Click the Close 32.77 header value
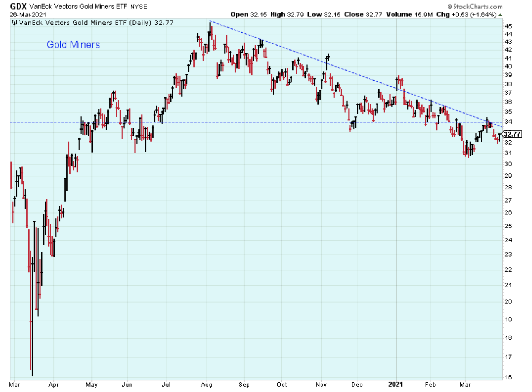This screenshot has width=532, height=392. pos(363,15)
